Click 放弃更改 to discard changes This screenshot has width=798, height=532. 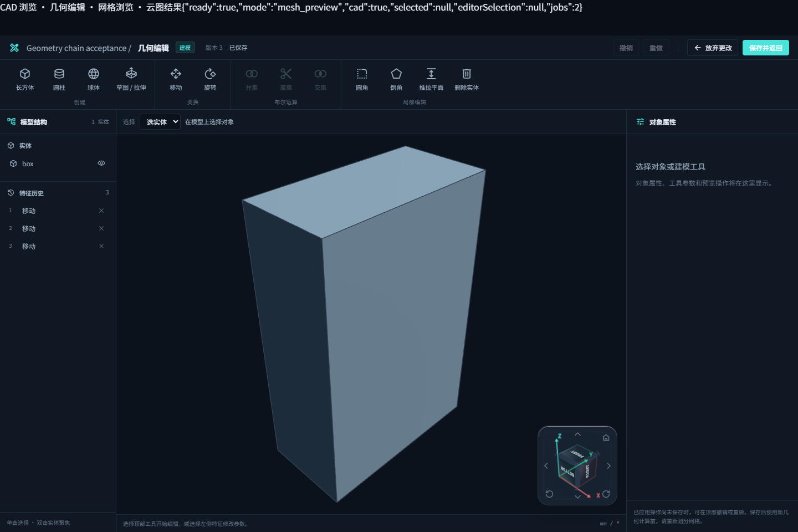click(713, 48)
